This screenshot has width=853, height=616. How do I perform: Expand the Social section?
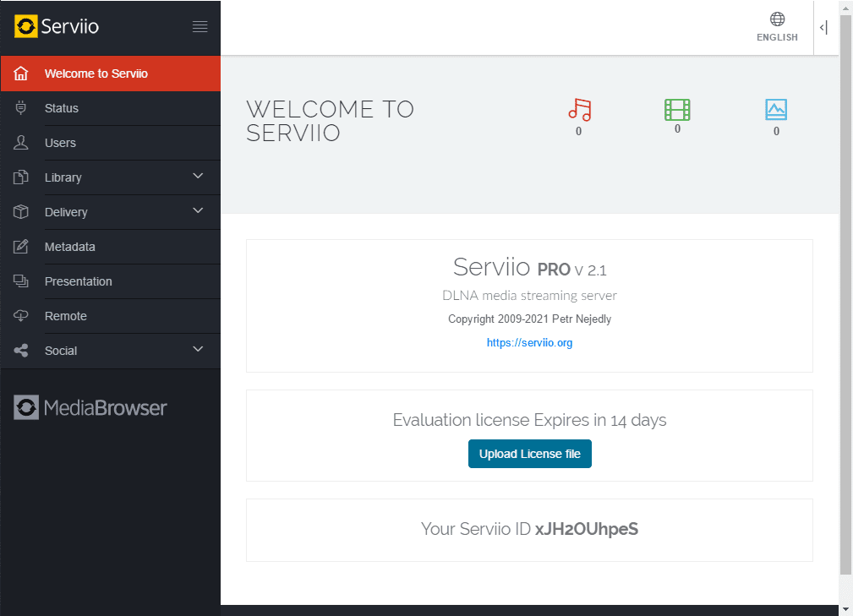click(198, 349)
